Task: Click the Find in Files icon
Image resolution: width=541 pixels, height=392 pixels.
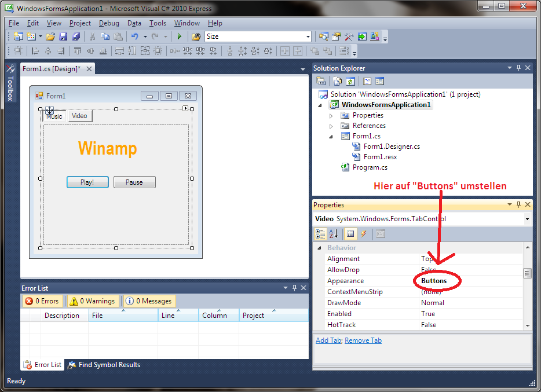Action: point(196,36)
